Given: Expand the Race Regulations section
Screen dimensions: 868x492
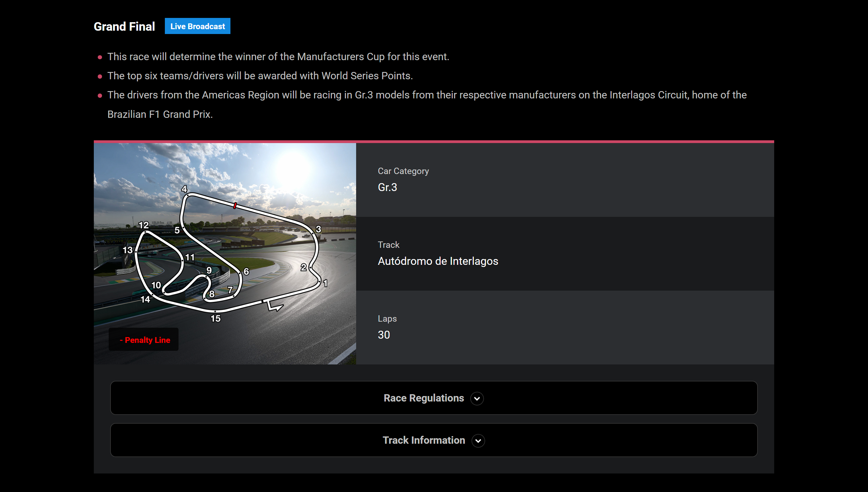Looking at the screenshot, I should click(x=424, y=398).
